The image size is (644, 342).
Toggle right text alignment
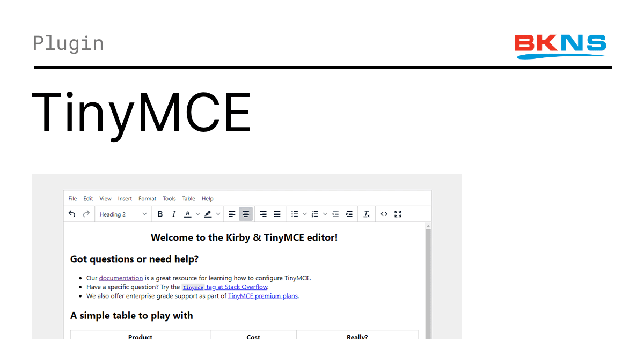(x=262, y=214)
